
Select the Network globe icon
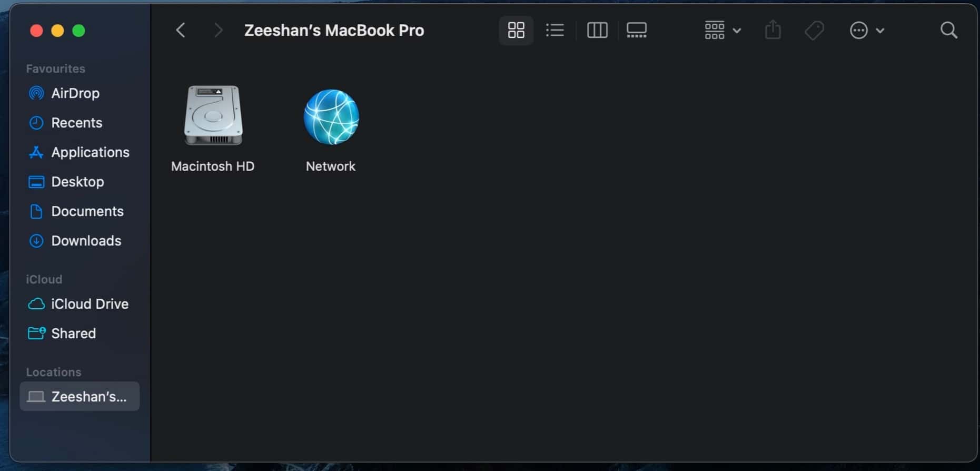[x=331, y=116]
